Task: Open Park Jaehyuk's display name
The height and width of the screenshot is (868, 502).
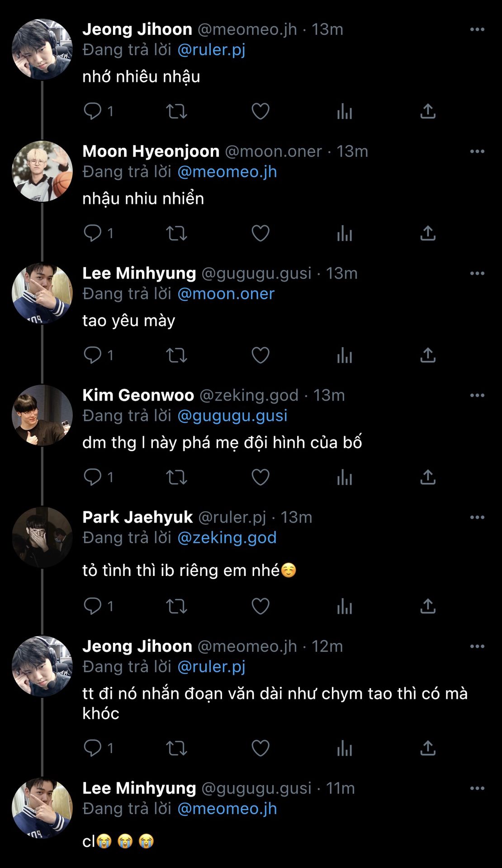Action: click(137, 517)
